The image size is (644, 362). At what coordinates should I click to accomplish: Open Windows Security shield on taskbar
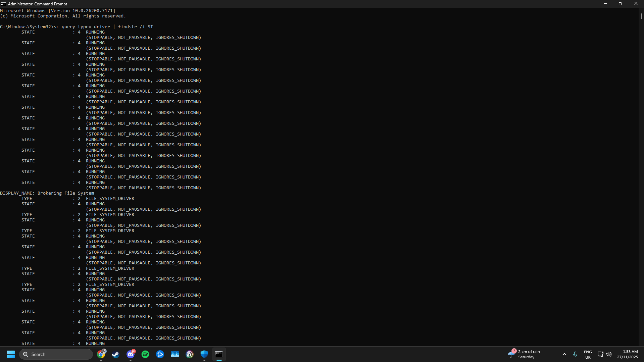204,354
